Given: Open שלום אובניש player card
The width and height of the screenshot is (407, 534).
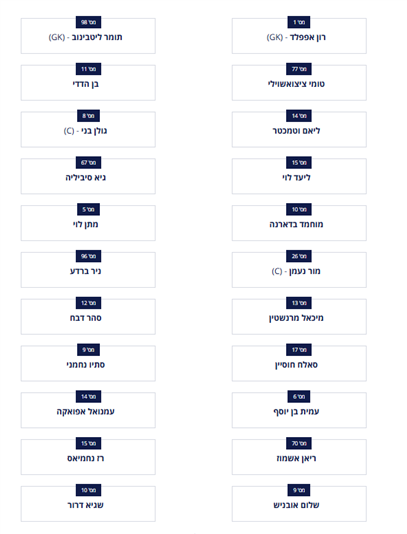Looking at the screenshot, I should [299, 504].
